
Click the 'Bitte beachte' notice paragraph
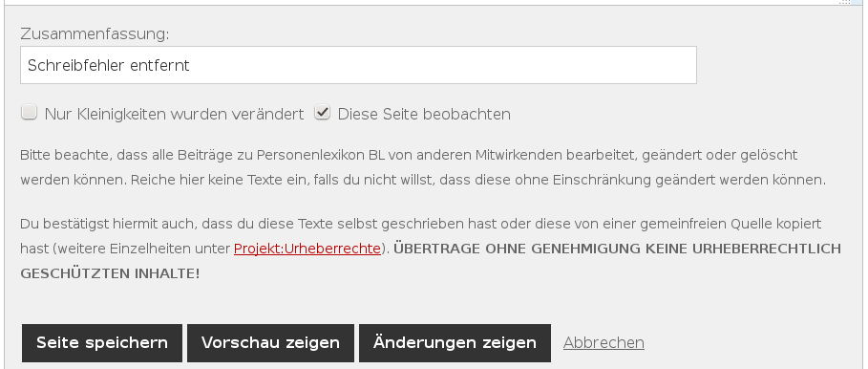(x=423, y=167)
